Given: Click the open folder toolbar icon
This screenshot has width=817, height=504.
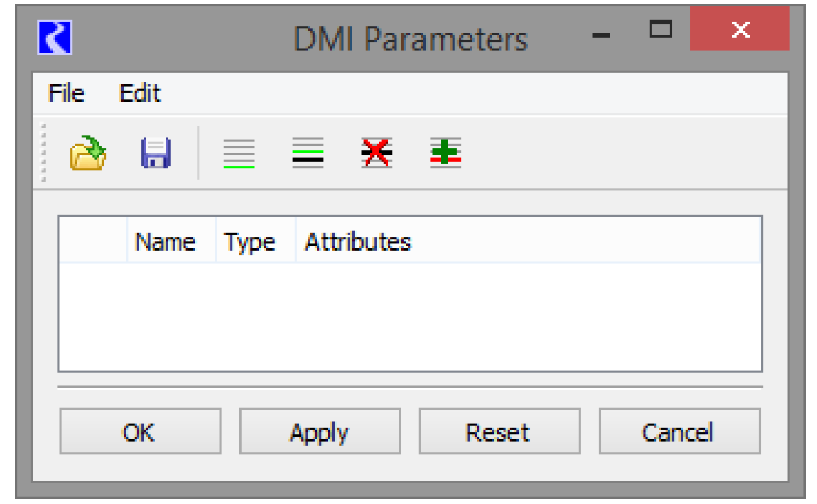Looking at the screenshot, I should pyautogui.click(x=88, y=153).
